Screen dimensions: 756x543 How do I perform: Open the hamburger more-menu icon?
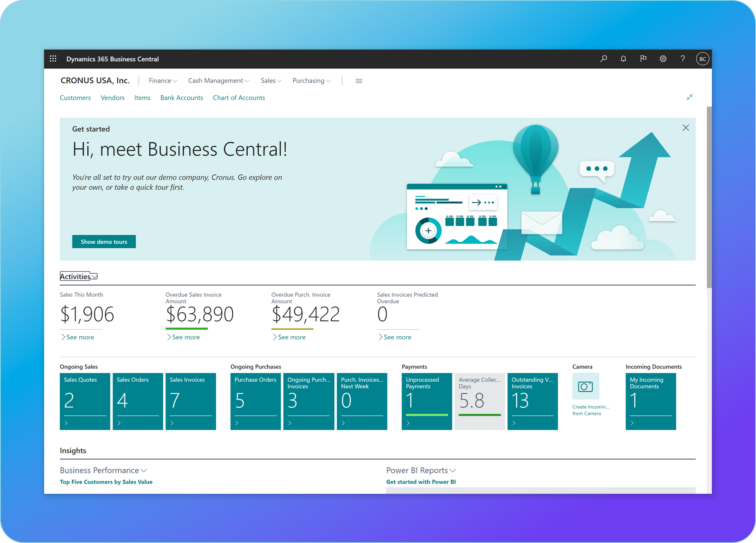tap(359, 81)
